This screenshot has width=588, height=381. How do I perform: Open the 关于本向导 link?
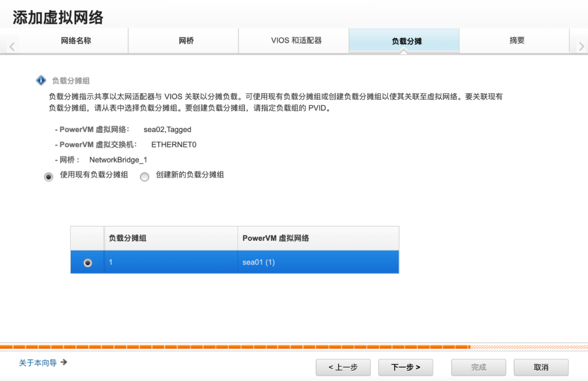point(38,362)
